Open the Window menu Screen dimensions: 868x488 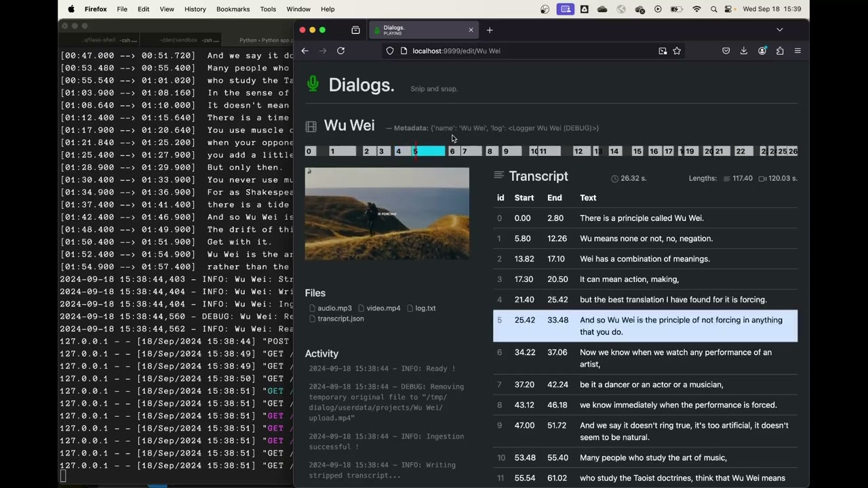298,9
